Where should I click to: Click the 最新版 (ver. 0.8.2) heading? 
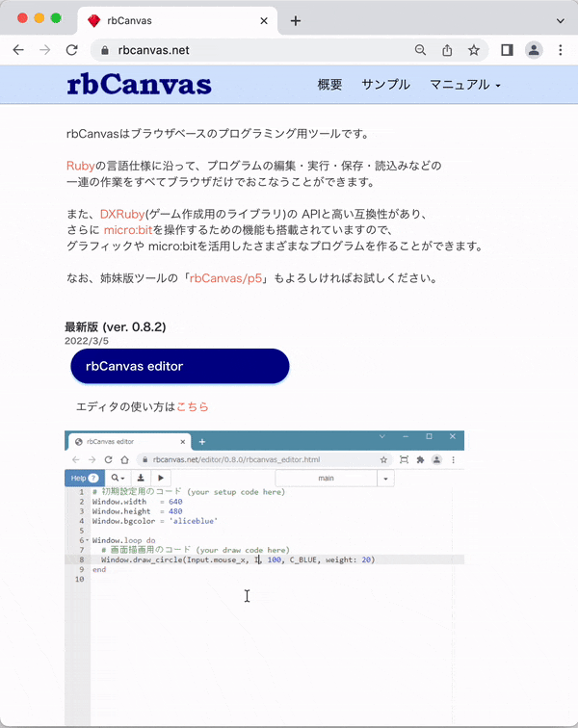pyautogui.click(x=116, y=326)
